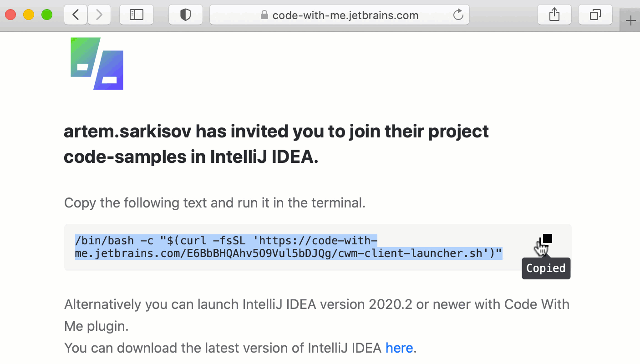
Task: Click 'Copy the following text' instruction line
Action: 214,202
